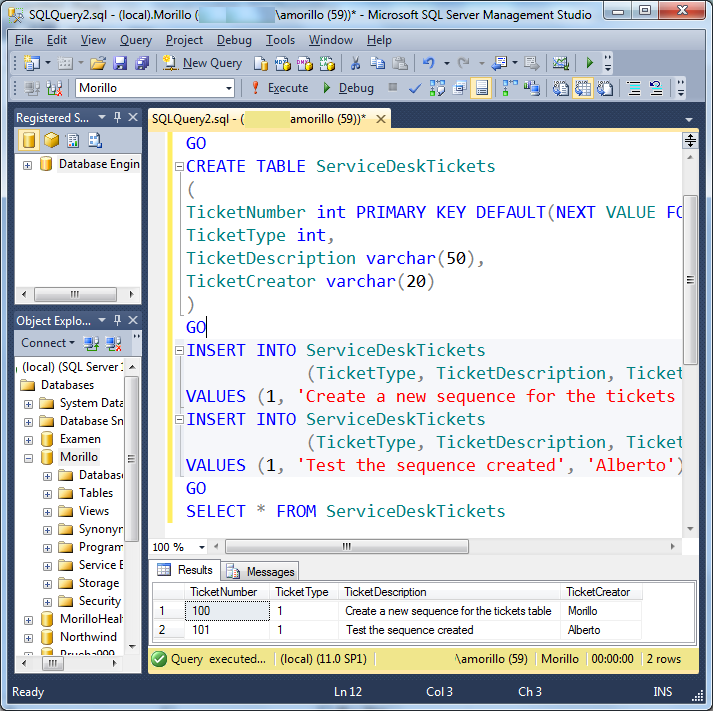Uncomment the selected lines
Image resolution: width=713 pixels, height=711 pixels.
click(656, 88)
